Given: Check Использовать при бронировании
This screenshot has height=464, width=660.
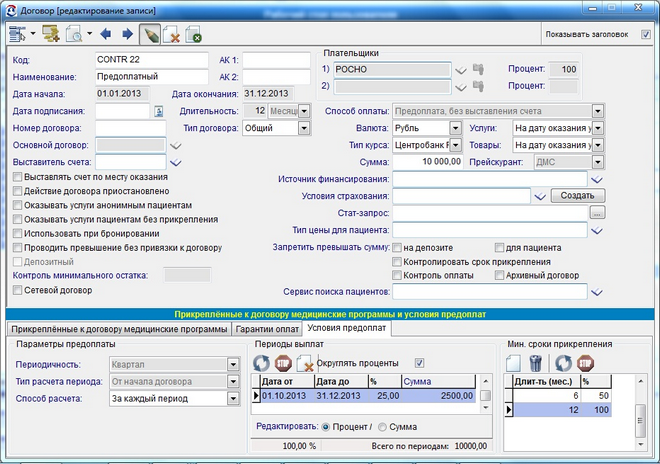Looking at the screenshot, I should coord(17,234).
